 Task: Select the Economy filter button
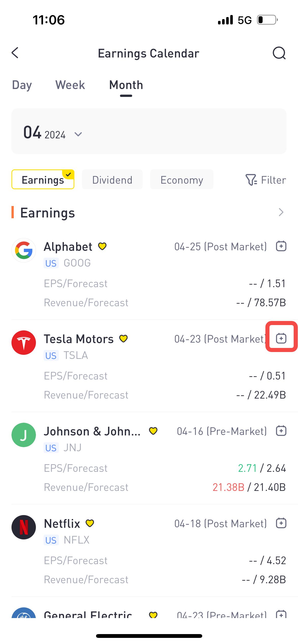click(x=182, y=179)
